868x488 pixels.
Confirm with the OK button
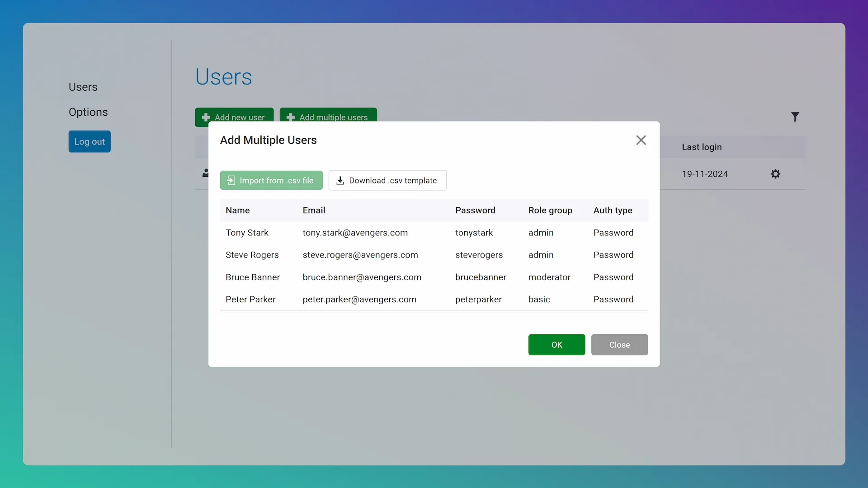557,345
